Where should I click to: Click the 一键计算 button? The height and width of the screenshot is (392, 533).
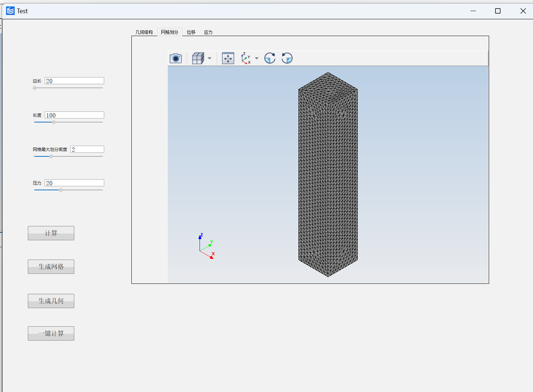tap(51, 333)
